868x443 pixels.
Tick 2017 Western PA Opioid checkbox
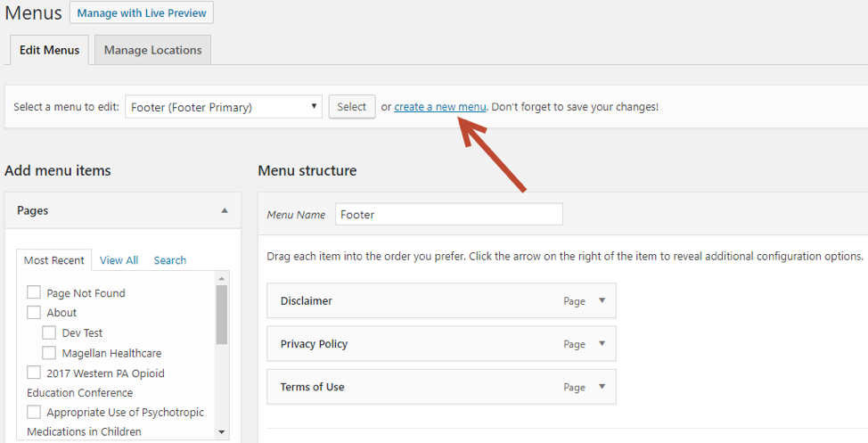[x=34, y=373]
